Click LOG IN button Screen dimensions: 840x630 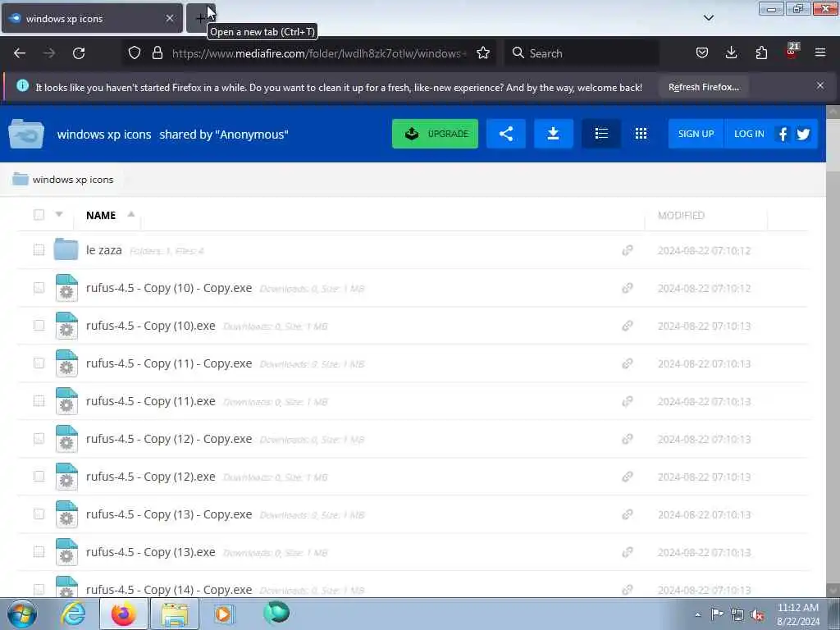tap(749, 134)
